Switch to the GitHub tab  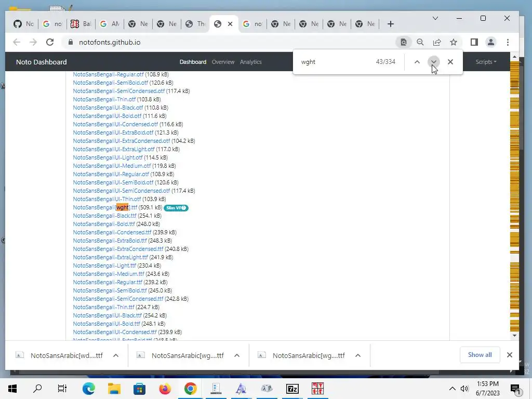(x=24, y=24)
